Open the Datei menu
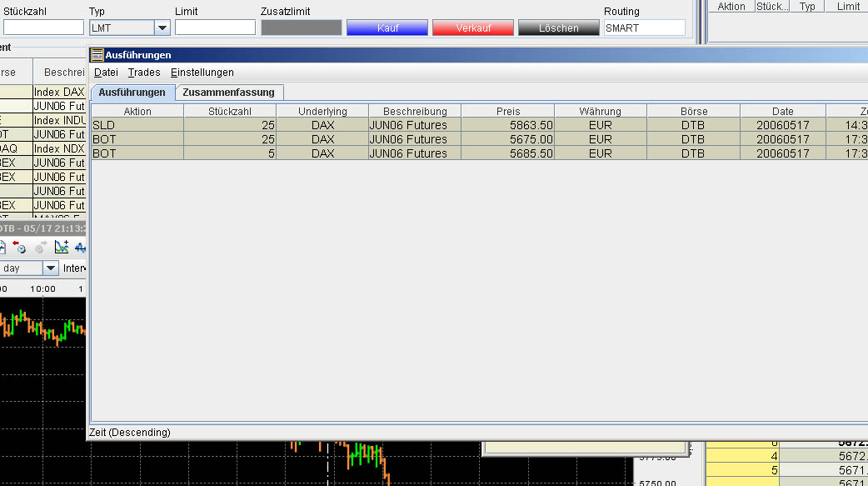868x486 pixels. pos(106,73)
